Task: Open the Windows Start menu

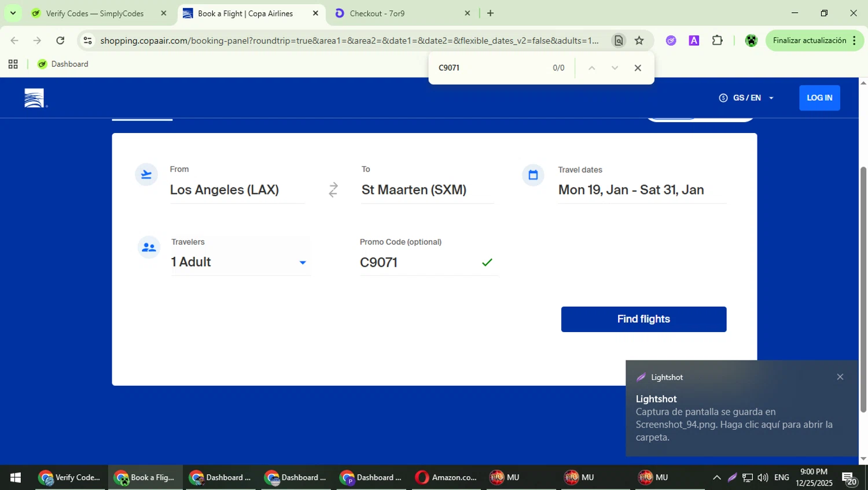Action: (16, 477)
